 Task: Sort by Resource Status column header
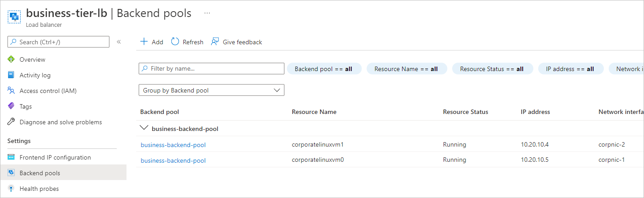[x=465, y=112]
